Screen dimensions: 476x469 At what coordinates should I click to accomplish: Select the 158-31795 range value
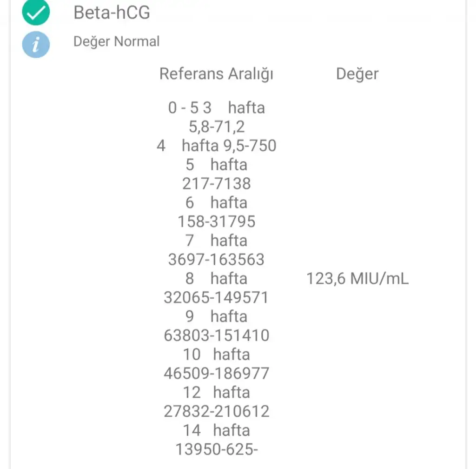click(217, 221)
